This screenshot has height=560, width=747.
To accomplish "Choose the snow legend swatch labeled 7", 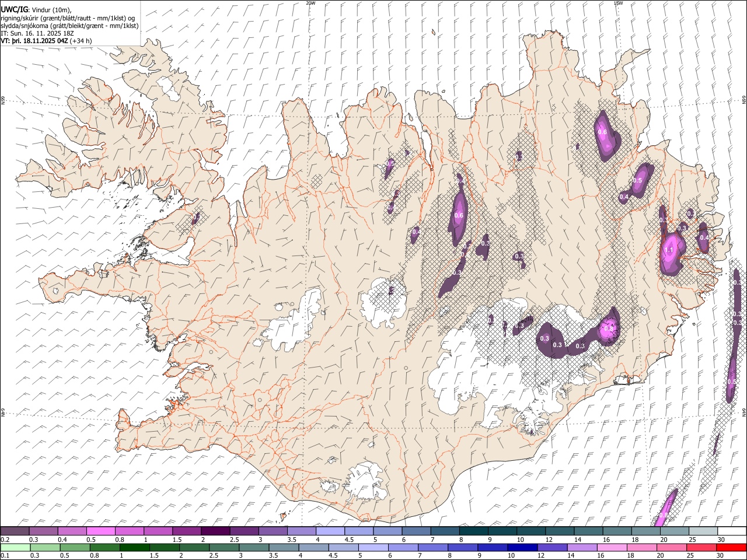I will 445,531.
